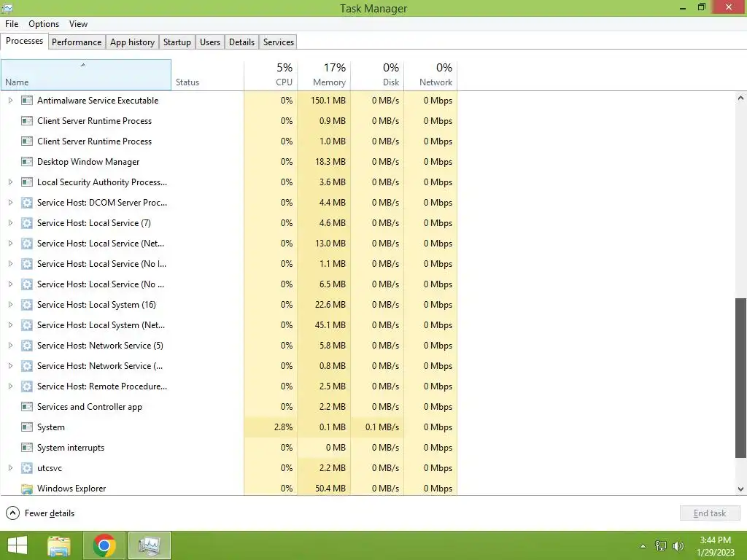The width and height of the screenshot is (747, 560).
Task: Click System CPU value 2.8%
Action: pyautogui.click(x=284, y=427)
